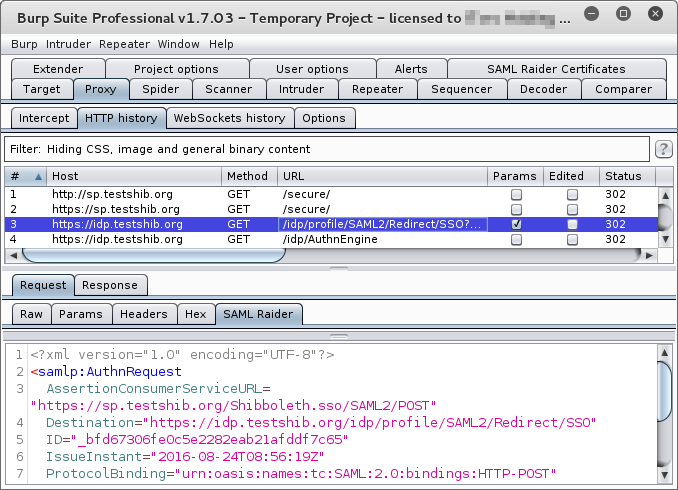Open the Intruder menu in menu bar

[x=68, y=44]
